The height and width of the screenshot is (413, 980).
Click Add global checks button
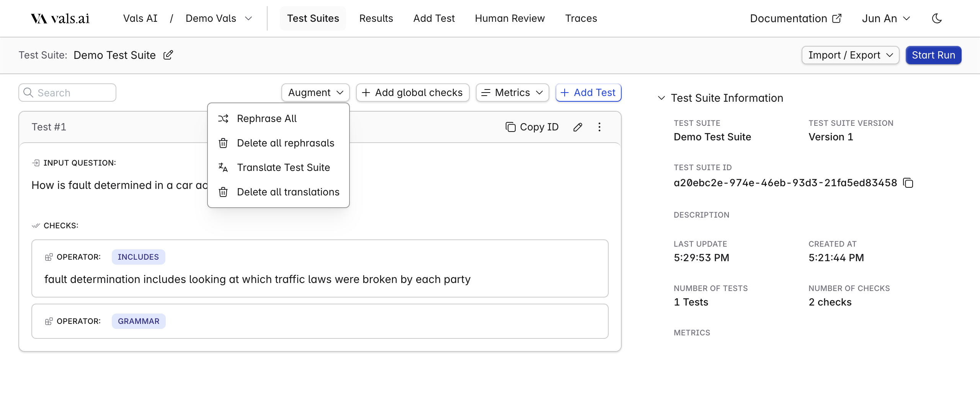412,93
